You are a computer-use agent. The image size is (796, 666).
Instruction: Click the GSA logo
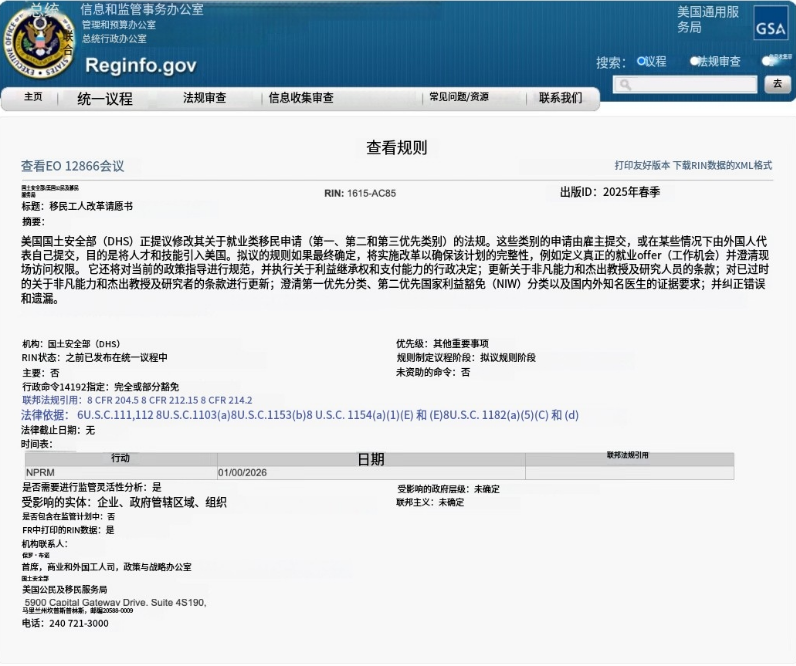point(770,29)
